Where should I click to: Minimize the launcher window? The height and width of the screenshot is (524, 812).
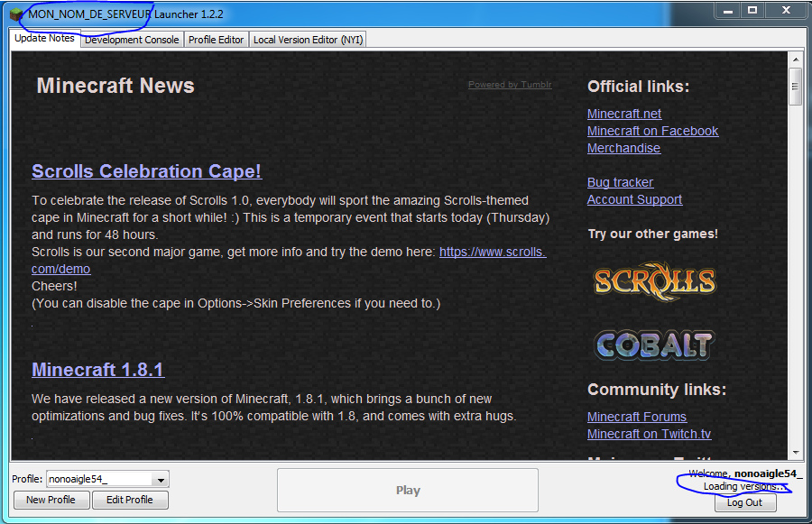[x=727, y=11]
